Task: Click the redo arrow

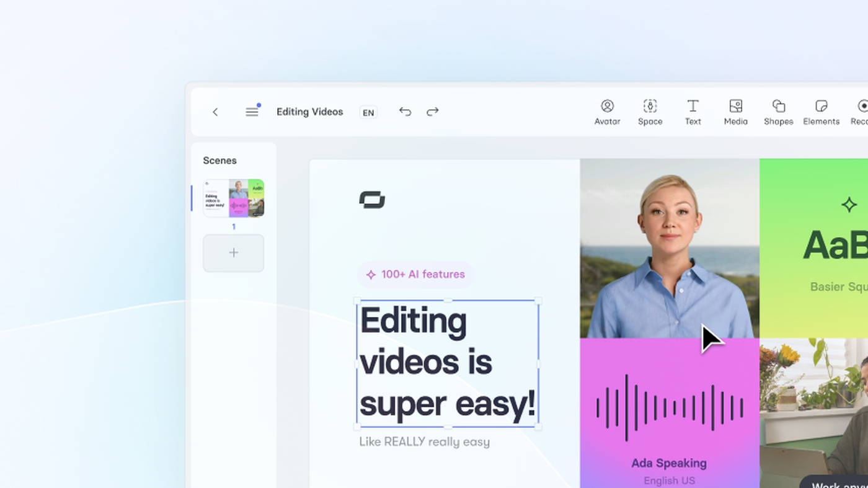Action: point(433,112)
